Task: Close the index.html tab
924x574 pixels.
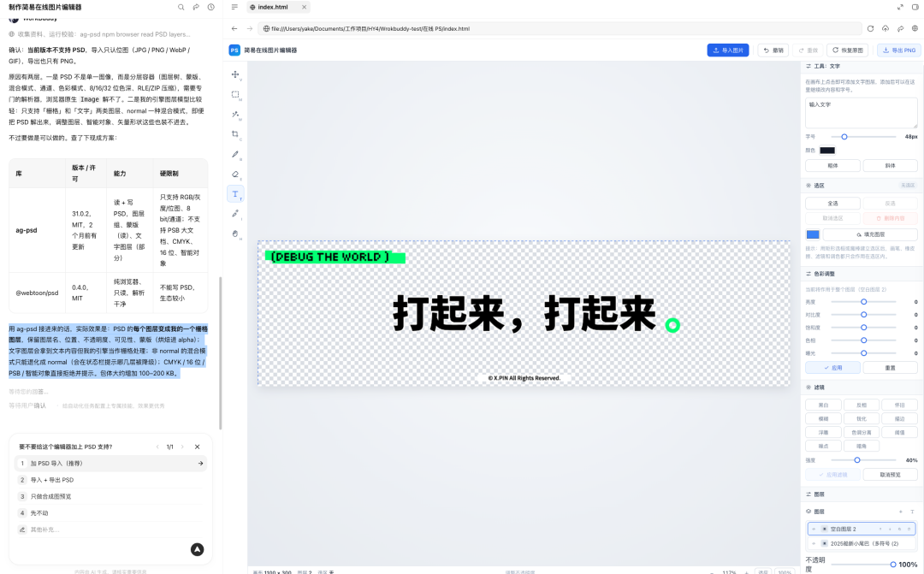Action: pos(304,7)
